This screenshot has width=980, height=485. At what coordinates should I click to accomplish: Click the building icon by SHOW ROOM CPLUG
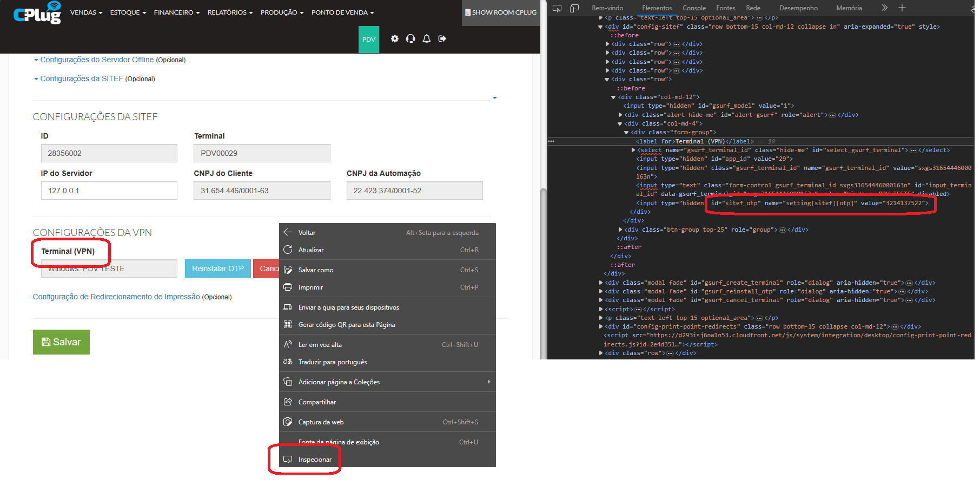pyautogui.click(x=468, y=12)
